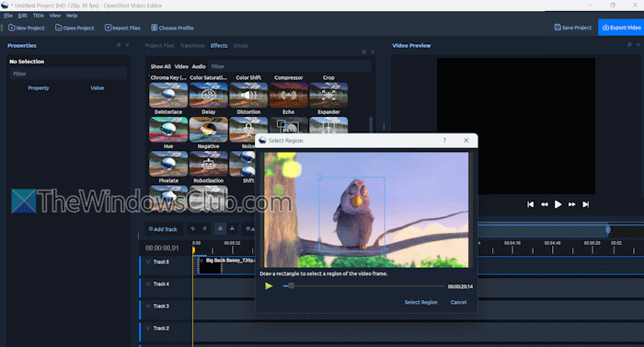Show All effects filter toggle

click(x=160, y=66)
